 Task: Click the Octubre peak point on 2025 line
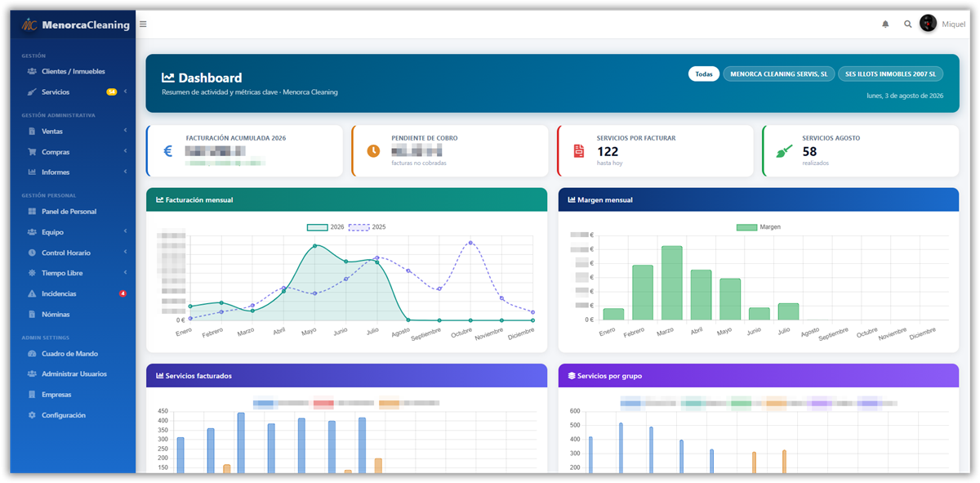coord(470,243)
